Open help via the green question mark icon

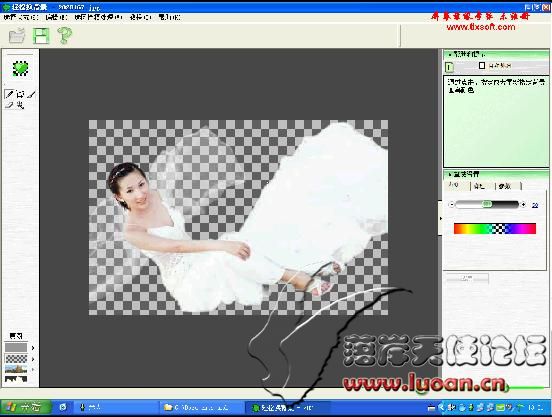click(x=65, y=36)
